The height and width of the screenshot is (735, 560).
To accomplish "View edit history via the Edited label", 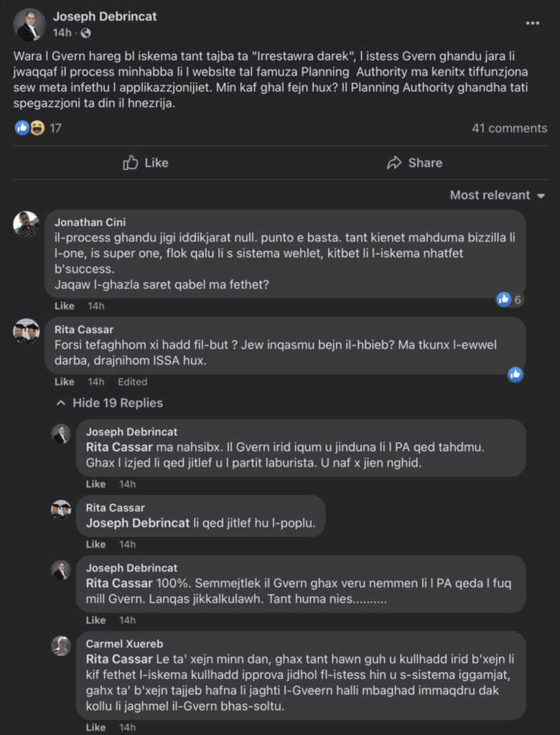I will (x=133, y=382).
